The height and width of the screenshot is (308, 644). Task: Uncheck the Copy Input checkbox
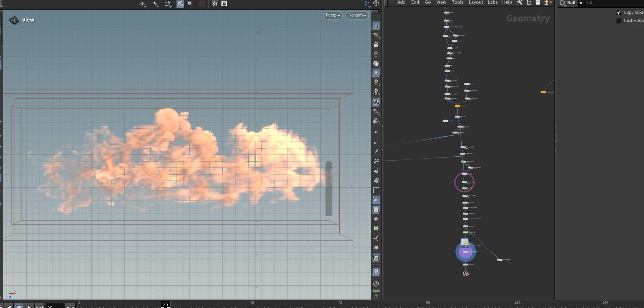point(619,13)
